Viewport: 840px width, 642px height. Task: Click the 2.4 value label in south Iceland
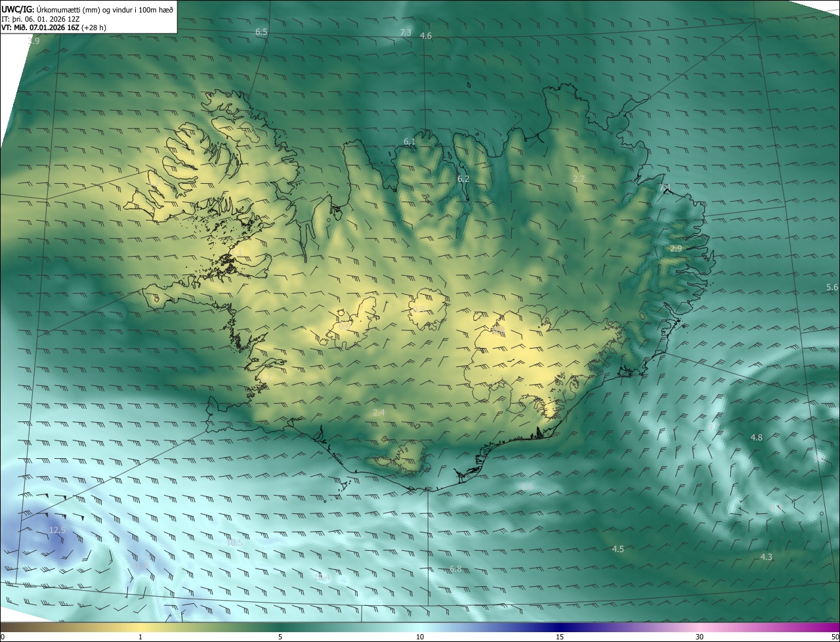(378, 413)
